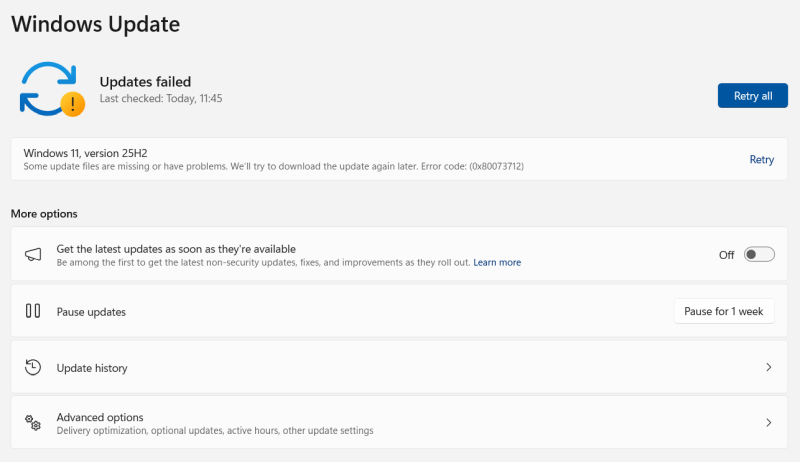The height and width of the screenshot is (462, 800).
Task: Click the megaphone icon for latest updates
Action: (33, 254)
